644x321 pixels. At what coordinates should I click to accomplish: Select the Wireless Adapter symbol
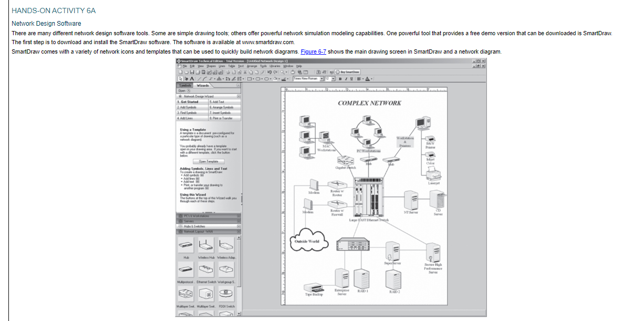click(x=226, y=245)
